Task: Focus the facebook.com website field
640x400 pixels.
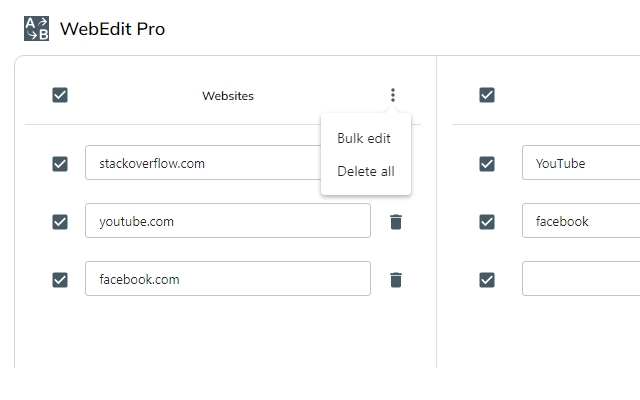Action: pyautogui.click(x=227, y=280)
